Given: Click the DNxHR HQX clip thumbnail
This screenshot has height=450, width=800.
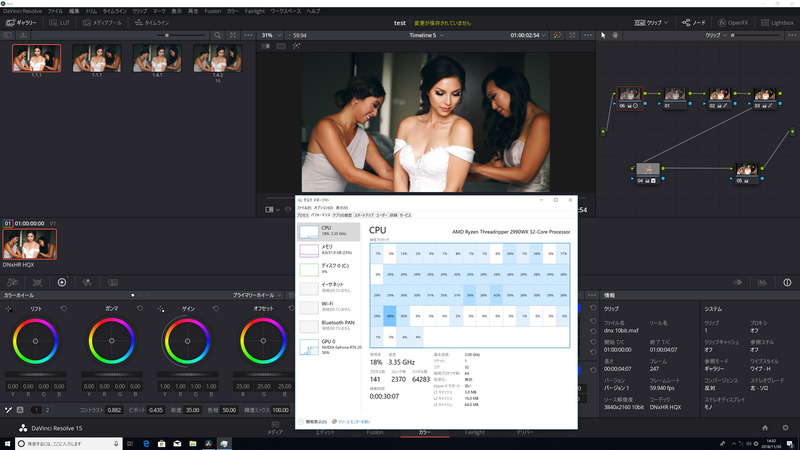Looking at the screenshot, I should coord(30,244).
